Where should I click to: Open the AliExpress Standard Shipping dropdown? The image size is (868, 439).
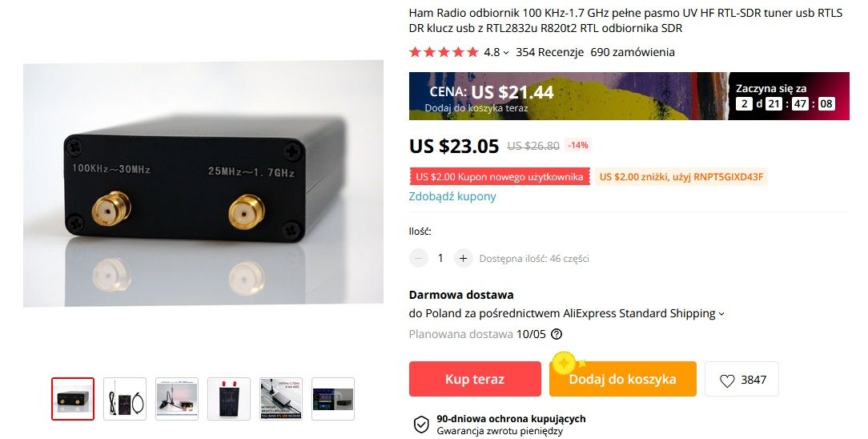(x=721, y=314)
